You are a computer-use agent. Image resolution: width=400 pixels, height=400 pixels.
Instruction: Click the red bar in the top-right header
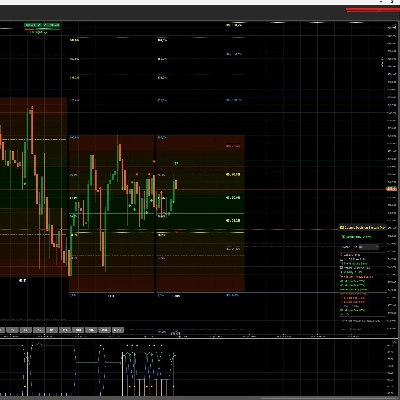pyautogui.click(x=373, y=10)
